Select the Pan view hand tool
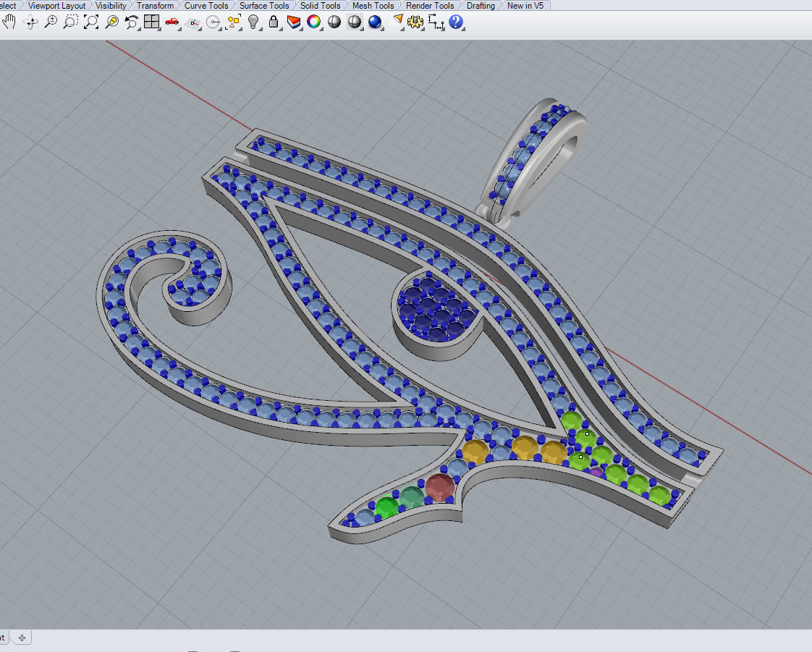The width and height of the screenshot is (812, 652). pos(9,22)
